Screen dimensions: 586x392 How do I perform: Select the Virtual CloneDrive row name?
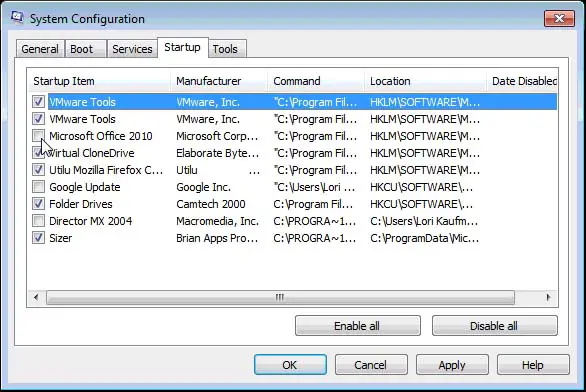92,153
